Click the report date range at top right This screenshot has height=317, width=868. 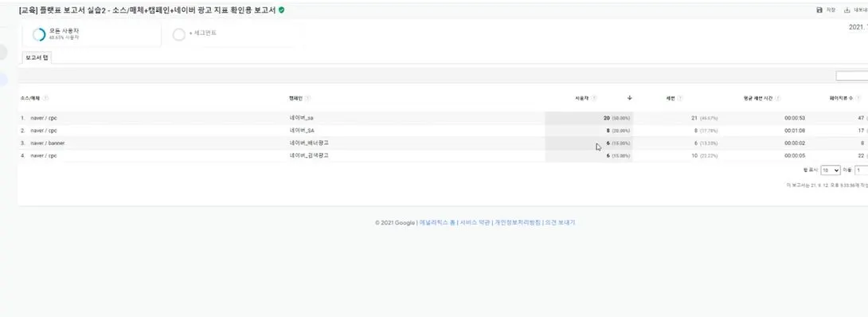click(858, 27)
